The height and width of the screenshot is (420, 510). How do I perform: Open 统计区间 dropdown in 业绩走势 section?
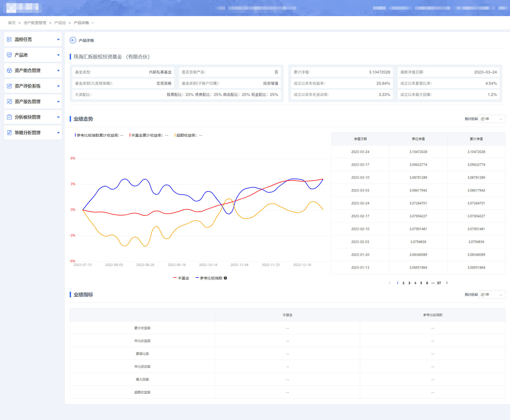pos(492,119)
